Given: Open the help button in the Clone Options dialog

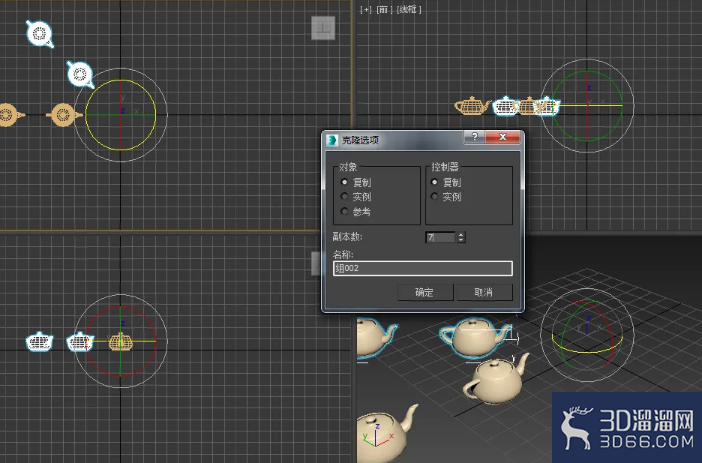Looking at the screenshot, I should pyautogui.click(x=475, y=137).
